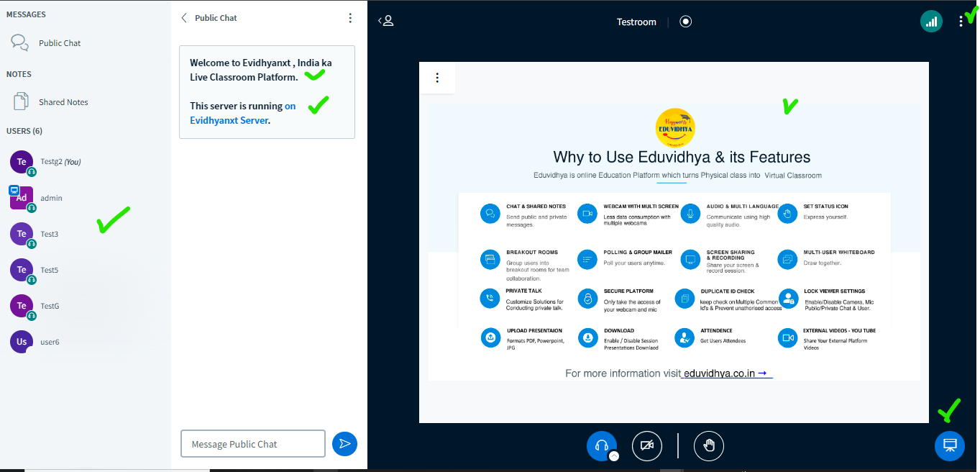Visit the eduvidhya.co.in link
980x472 pixels.
coord(723,373)
